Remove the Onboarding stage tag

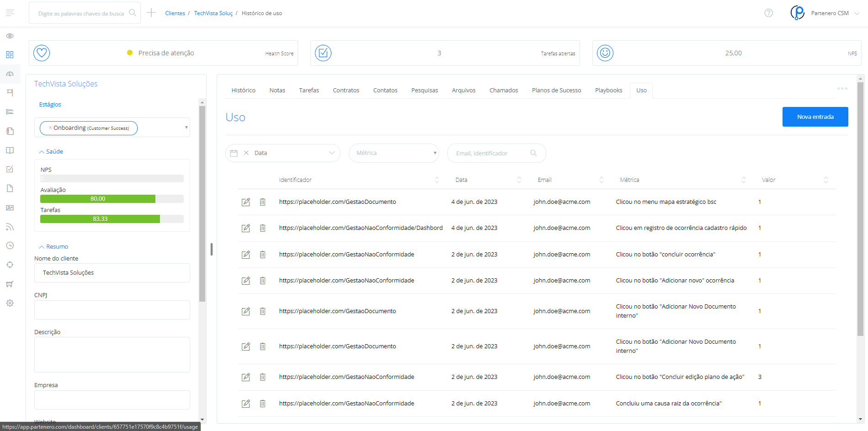(x=50, y=128)
